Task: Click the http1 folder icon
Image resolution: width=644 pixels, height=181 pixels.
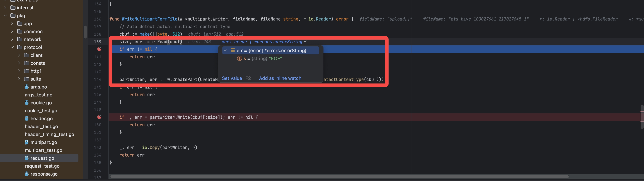Action: [26, 71]
